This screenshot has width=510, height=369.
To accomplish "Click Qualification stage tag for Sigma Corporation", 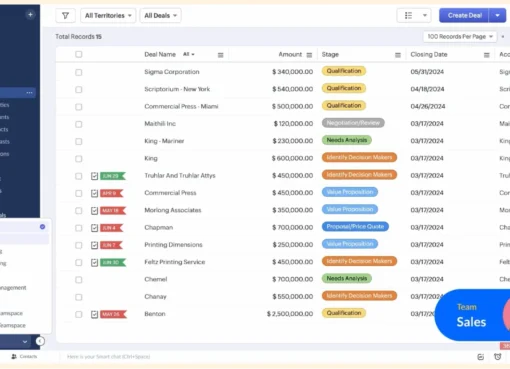I will [x=344, y=71].
